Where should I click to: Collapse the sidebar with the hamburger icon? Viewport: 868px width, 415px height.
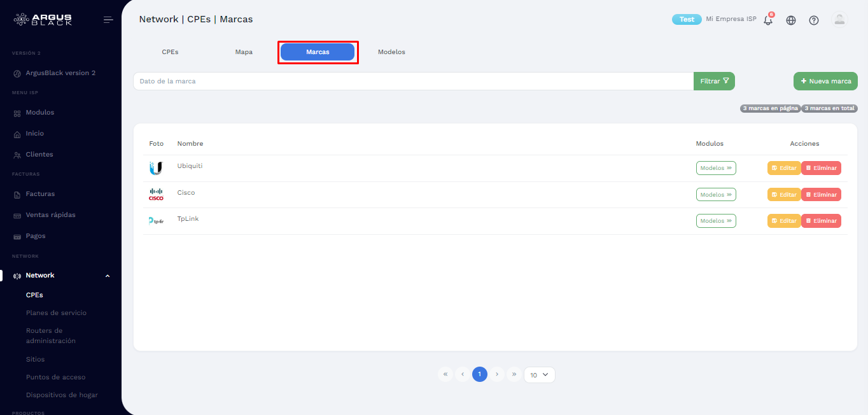(108, 18)
